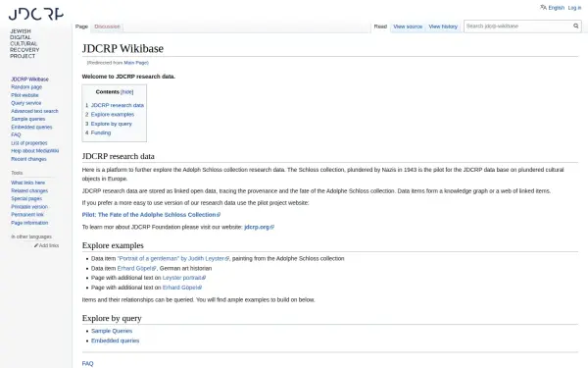The height and width of the screenshot is (368, 588).
Task: Click the JDCRP Wikibase page heading
Action: [x=122, y=48]
